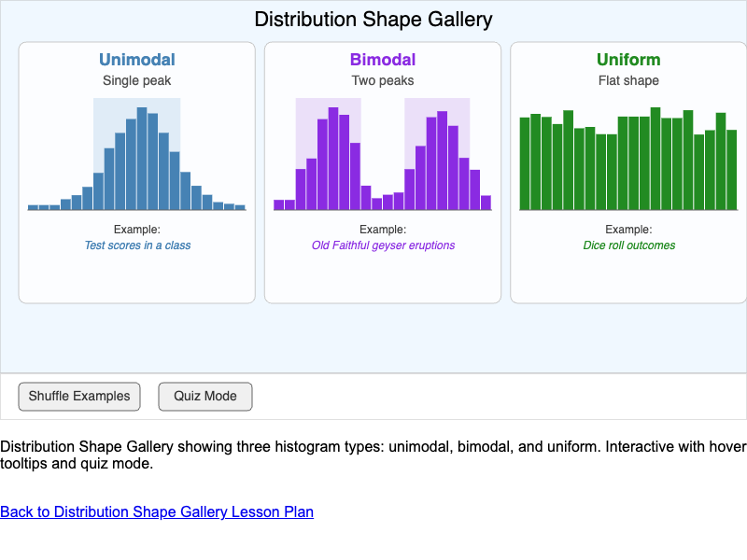747x560 pixels.
Task: Select the Unimodal card
Action: click(x=136, y=280)
